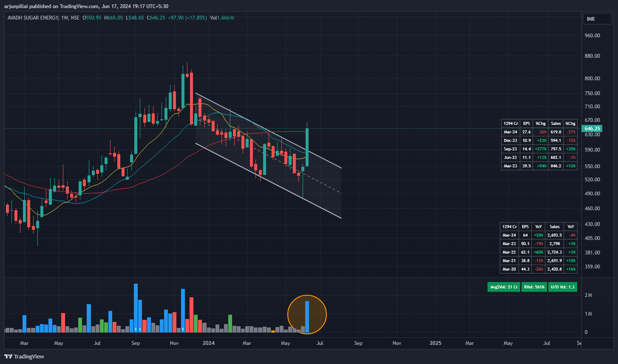Click the YoY header beside the EPS column
The width and height of the screenshot is (618, 364).
(x=539, y=227)
